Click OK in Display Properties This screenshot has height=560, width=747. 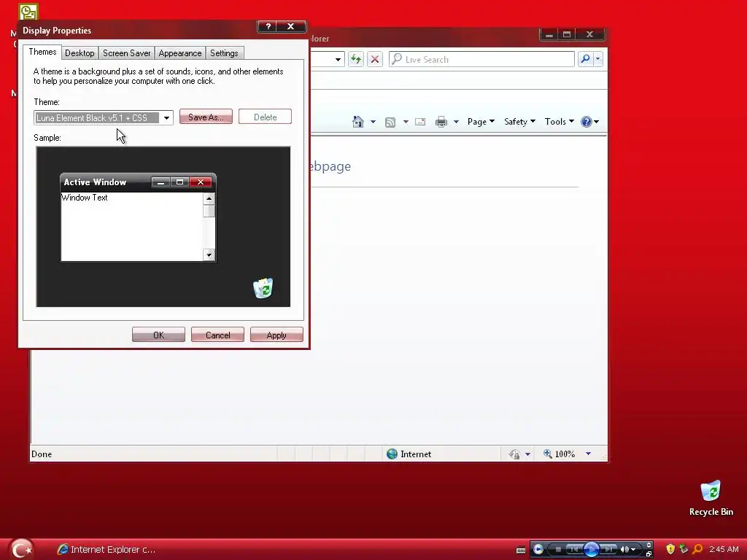(158, 335)
